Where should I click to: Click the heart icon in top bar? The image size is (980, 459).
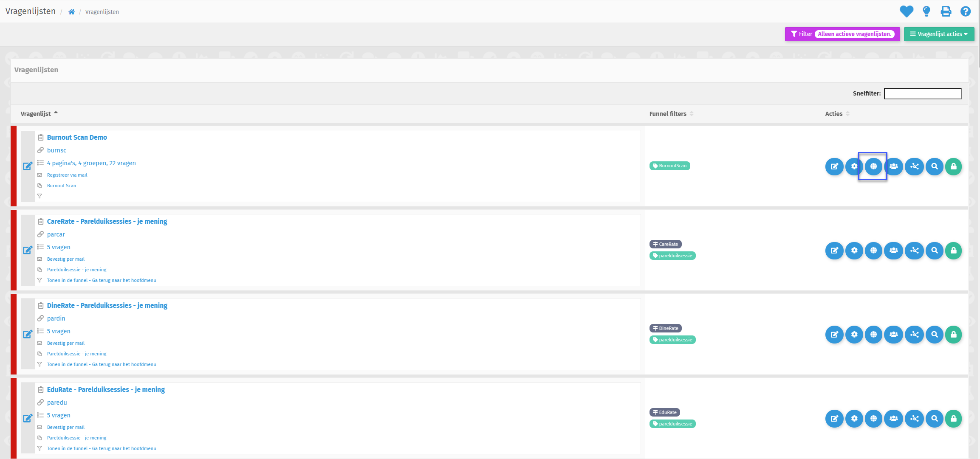[906, 11]
